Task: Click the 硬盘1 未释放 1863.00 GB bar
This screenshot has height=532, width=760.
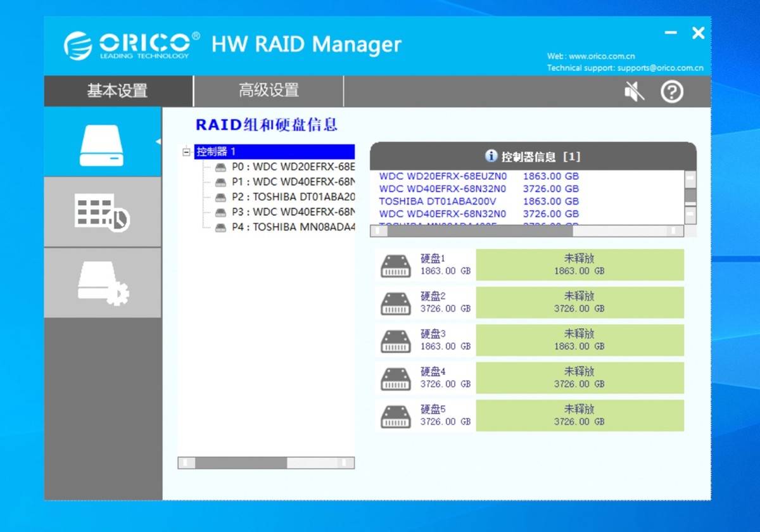Action: 579,265
